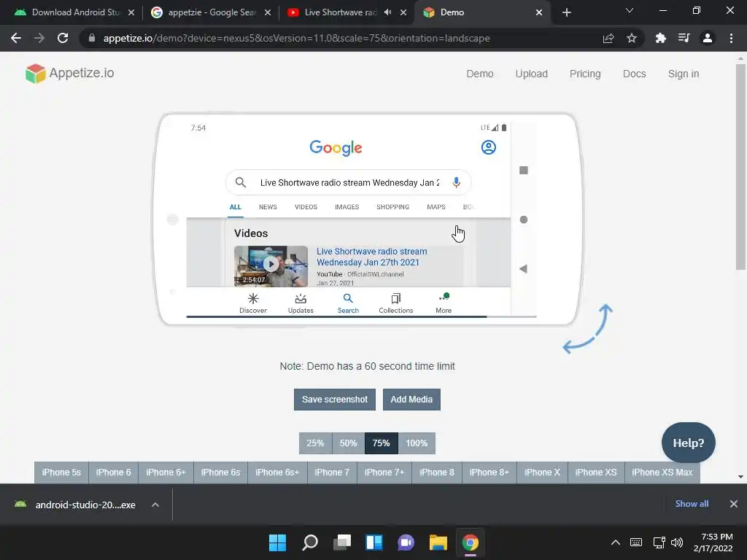Click Save screenshot button
The width and height of the screenshot is (747, 560).
click(x=334, y=400)
